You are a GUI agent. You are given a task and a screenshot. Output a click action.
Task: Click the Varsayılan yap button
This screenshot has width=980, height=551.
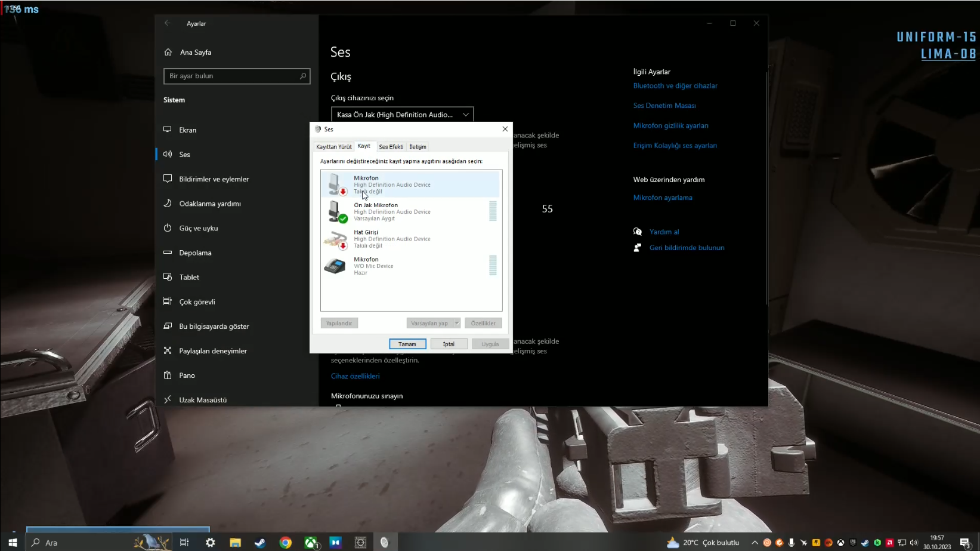pos(429,323)
